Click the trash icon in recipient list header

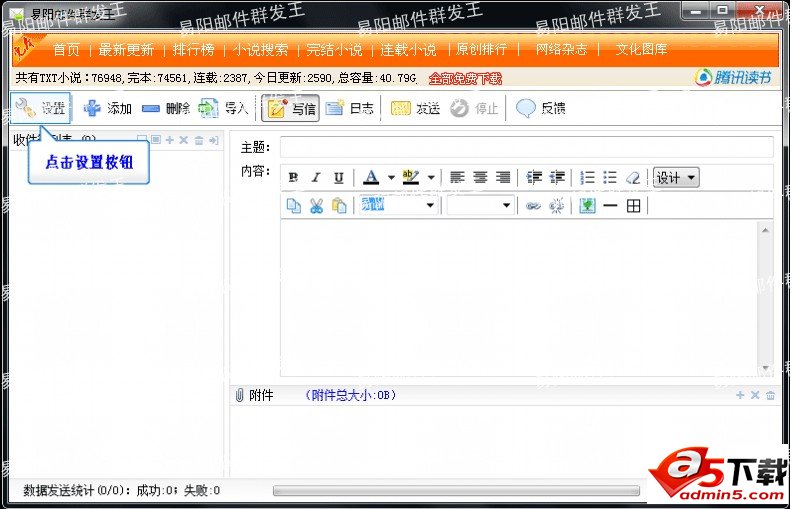199,140
